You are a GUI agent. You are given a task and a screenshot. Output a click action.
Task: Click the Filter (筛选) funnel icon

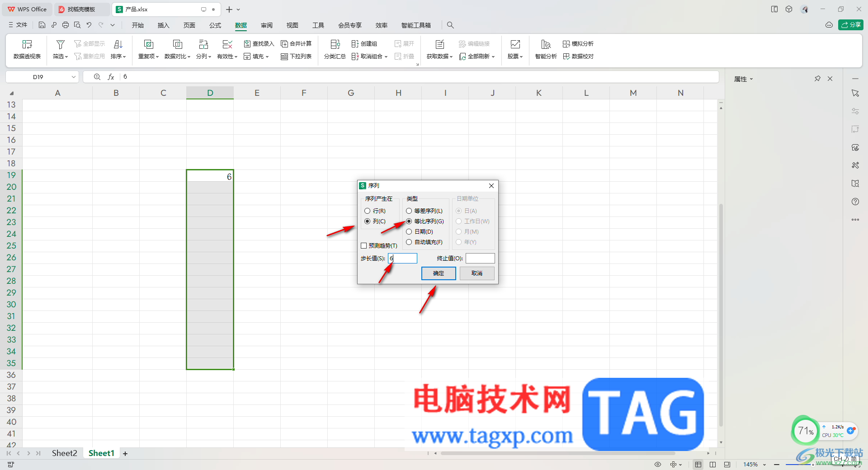click(x=60, y=44)
